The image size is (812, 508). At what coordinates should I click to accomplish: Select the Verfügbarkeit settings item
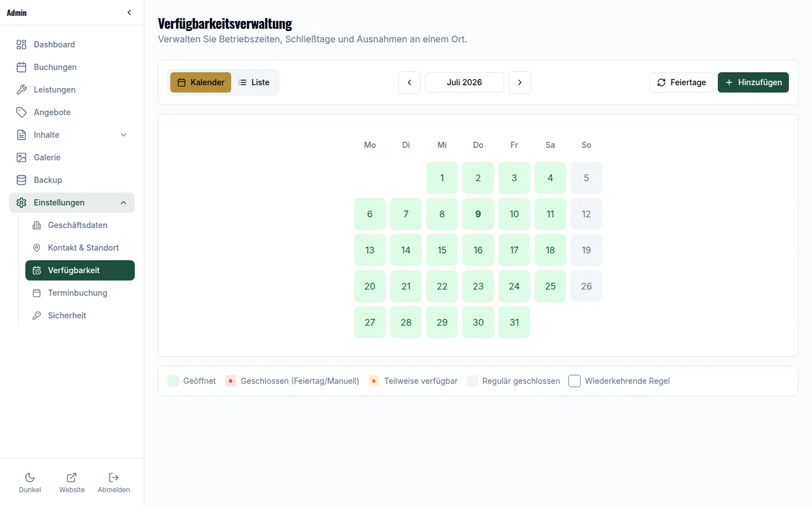point(80,270)
